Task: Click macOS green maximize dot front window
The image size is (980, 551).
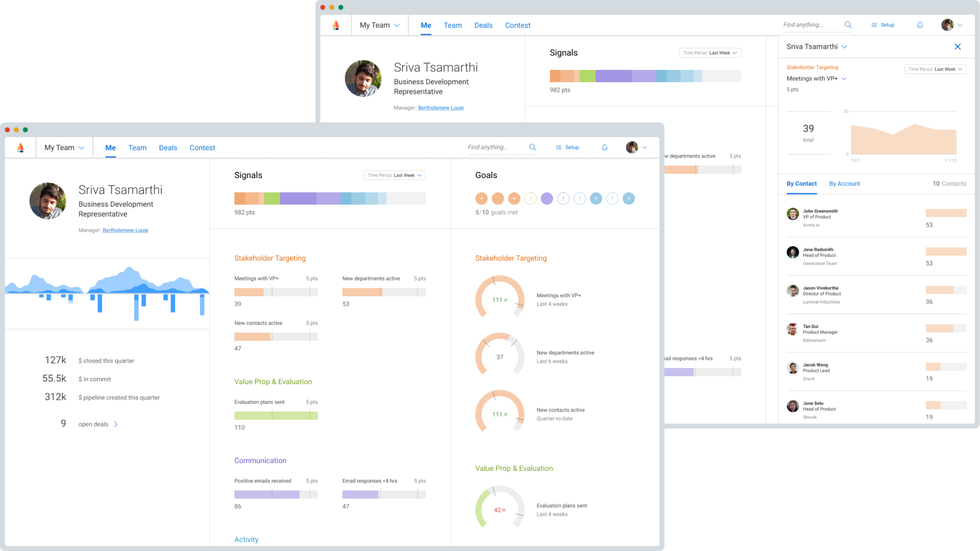Action: [x=26, y=130]
